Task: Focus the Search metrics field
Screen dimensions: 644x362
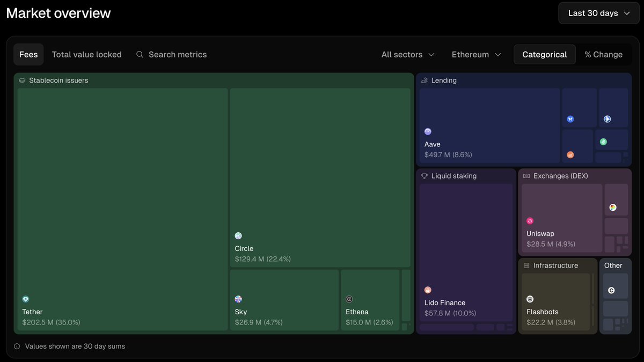Action: tap(172, 55)
